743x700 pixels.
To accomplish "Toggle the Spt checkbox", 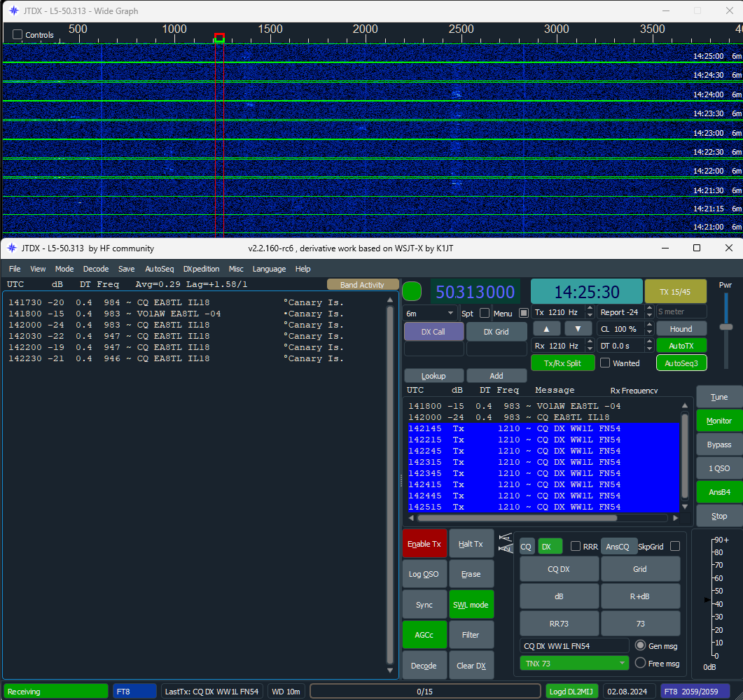I will click(485, 313).
